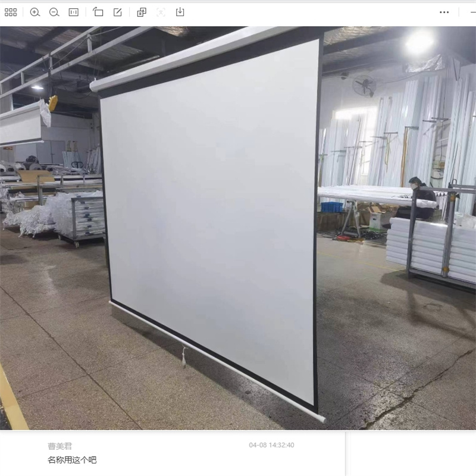Click the projection screen photo
476x476 pixels.
238,228
